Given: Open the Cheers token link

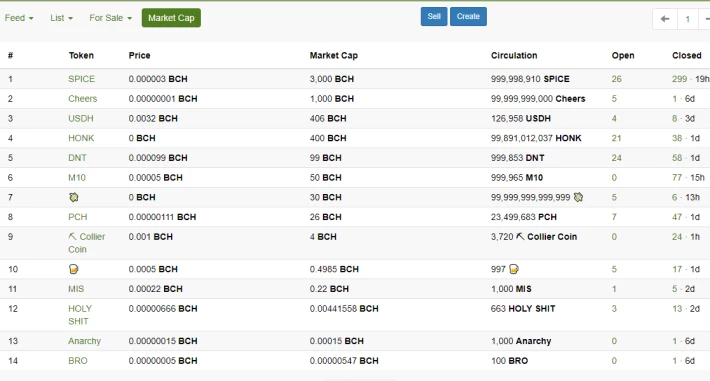Looking at the screenshot, I should coord(82,99).
